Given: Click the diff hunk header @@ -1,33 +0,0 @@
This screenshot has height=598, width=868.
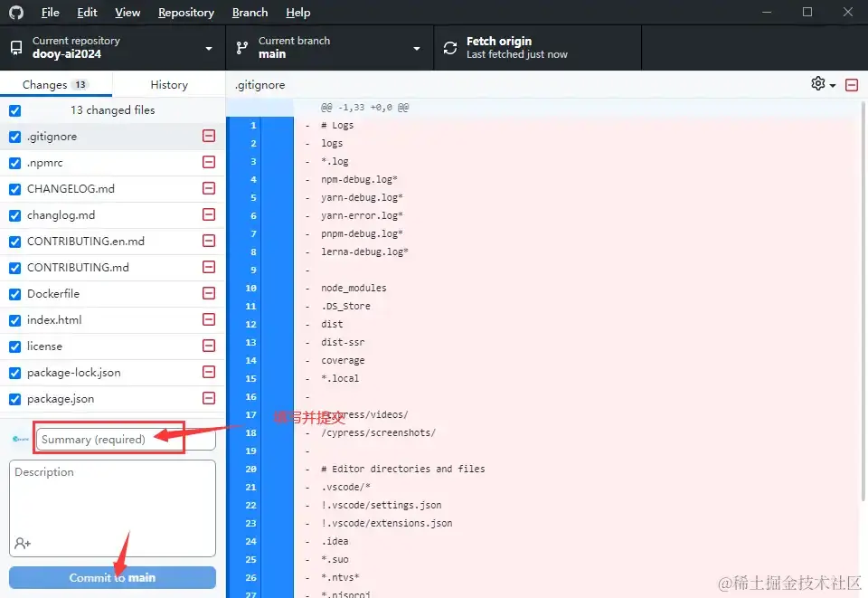Looking at the screenshot, I should (364, 108).
